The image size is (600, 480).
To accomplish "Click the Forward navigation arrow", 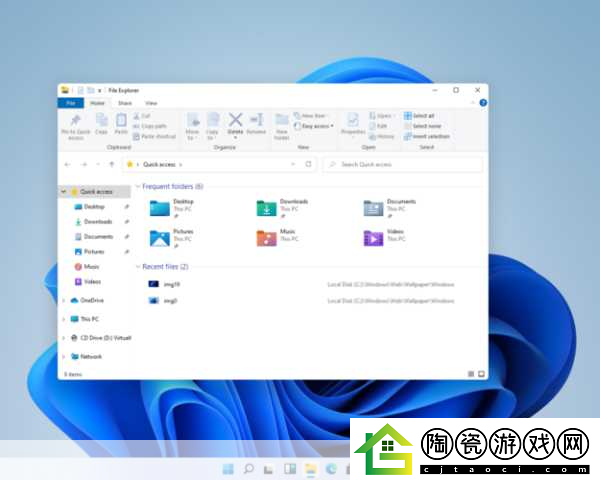I will pos(84,164).
